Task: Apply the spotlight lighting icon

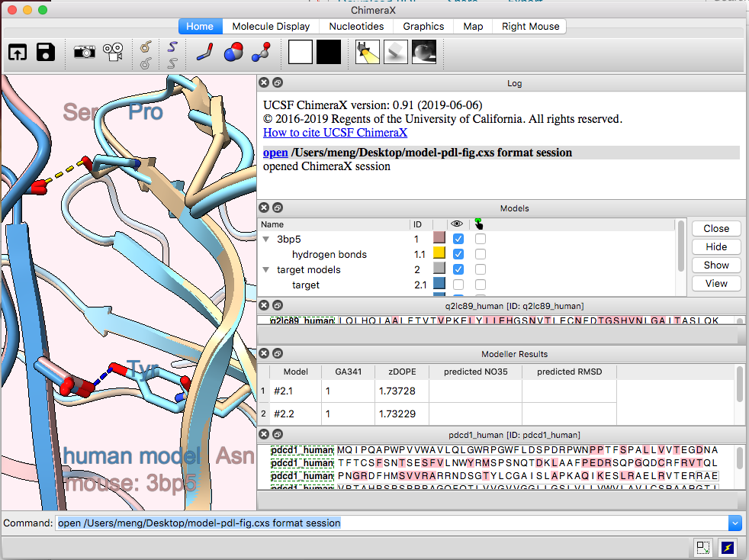Action: pyautogui.click(x=368, y=52)
